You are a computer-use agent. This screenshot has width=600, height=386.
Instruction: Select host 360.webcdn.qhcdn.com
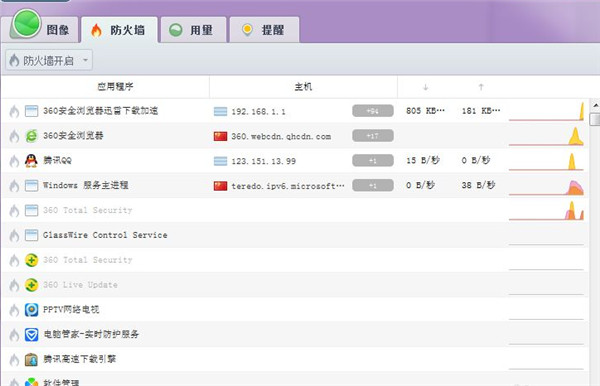(x=281, y=137)
